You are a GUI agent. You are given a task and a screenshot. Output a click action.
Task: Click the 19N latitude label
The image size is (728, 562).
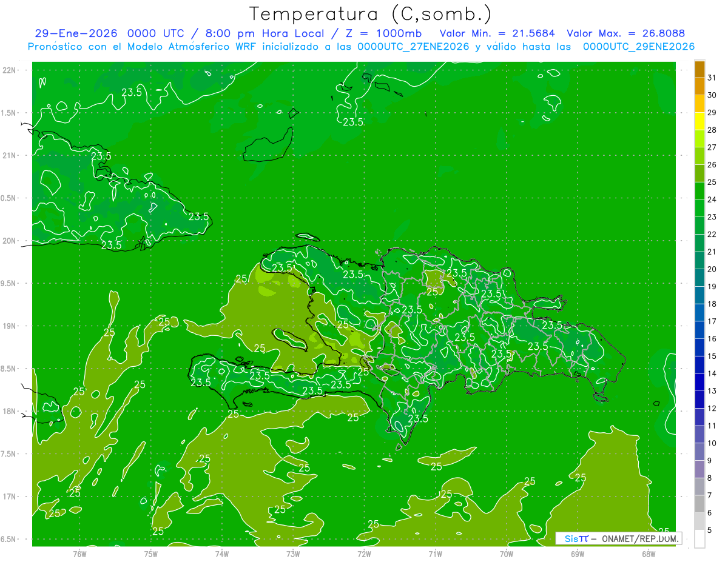click(9, 326)
